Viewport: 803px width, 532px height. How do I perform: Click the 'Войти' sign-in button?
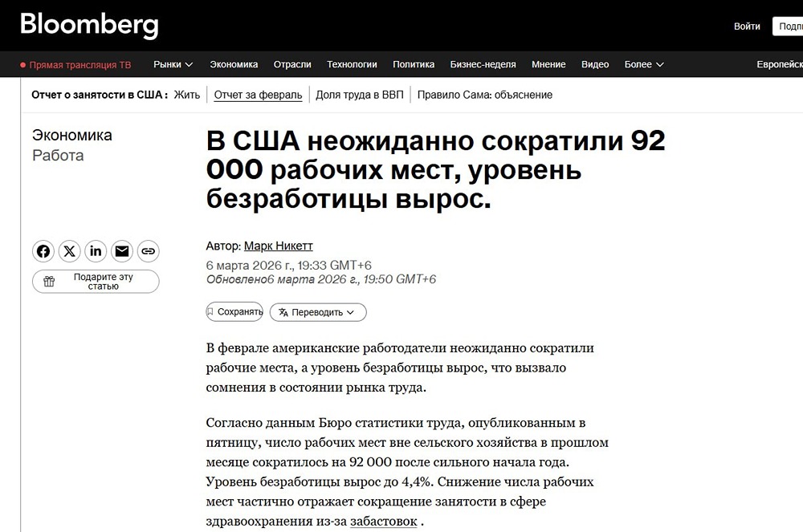pyautogui.click(x=747, y=26)
